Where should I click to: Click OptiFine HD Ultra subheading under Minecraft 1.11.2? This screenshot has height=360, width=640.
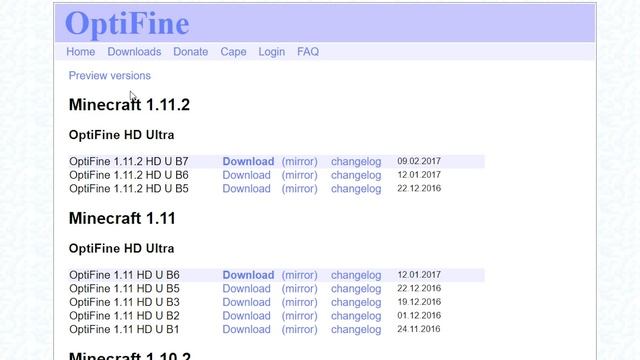click(121, 135)
